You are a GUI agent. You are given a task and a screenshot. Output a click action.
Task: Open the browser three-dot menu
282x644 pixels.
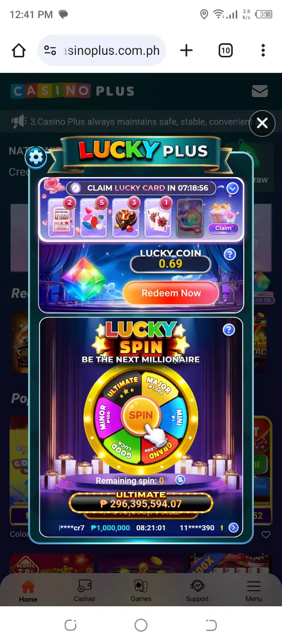point(263,50)
